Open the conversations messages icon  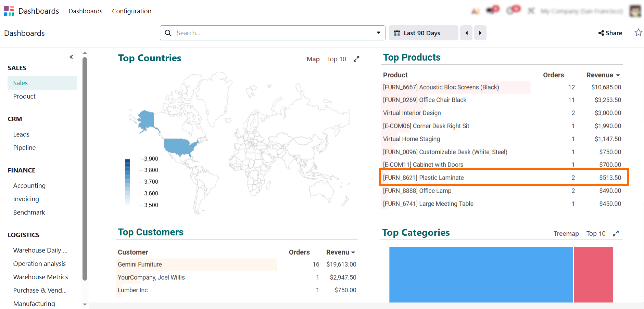point(492,11)
